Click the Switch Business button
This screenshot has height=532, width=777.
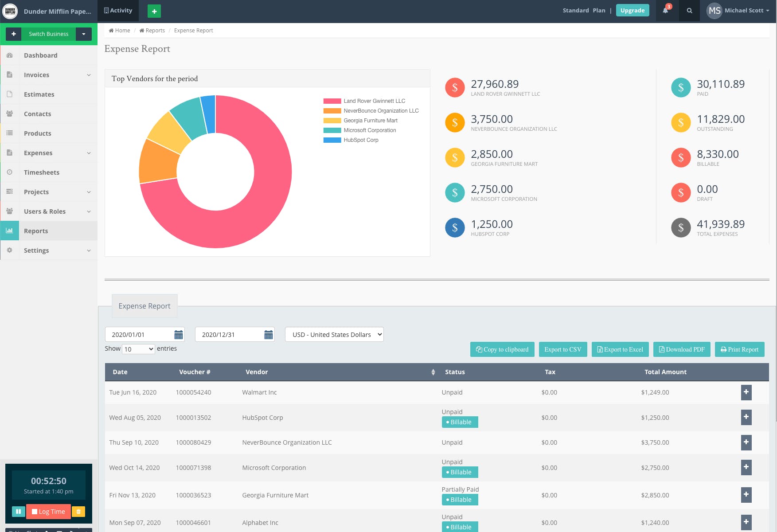tap(49, 34)
